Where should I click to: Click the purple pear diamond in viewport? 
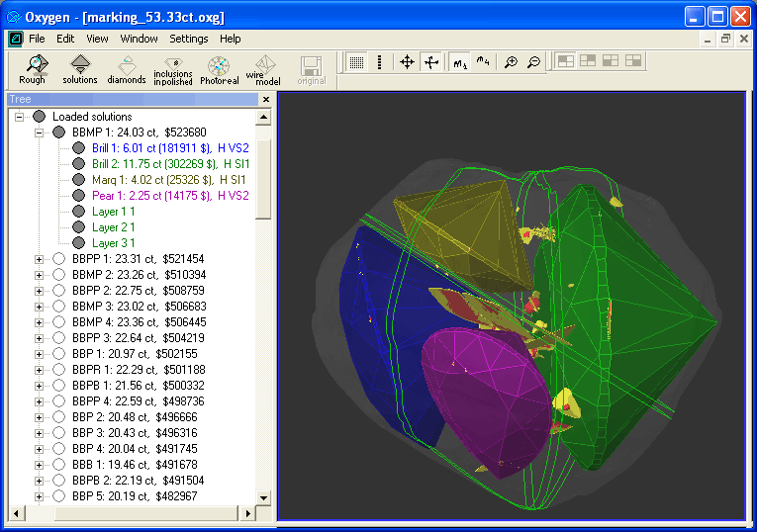tap(485, 396)
